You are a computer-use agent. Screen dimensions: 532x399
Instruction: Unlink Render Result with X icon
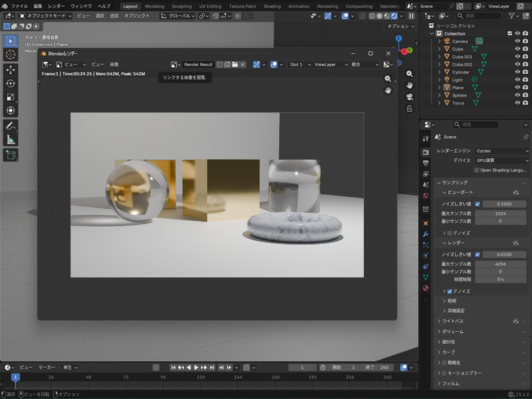(x=243, y=65)
